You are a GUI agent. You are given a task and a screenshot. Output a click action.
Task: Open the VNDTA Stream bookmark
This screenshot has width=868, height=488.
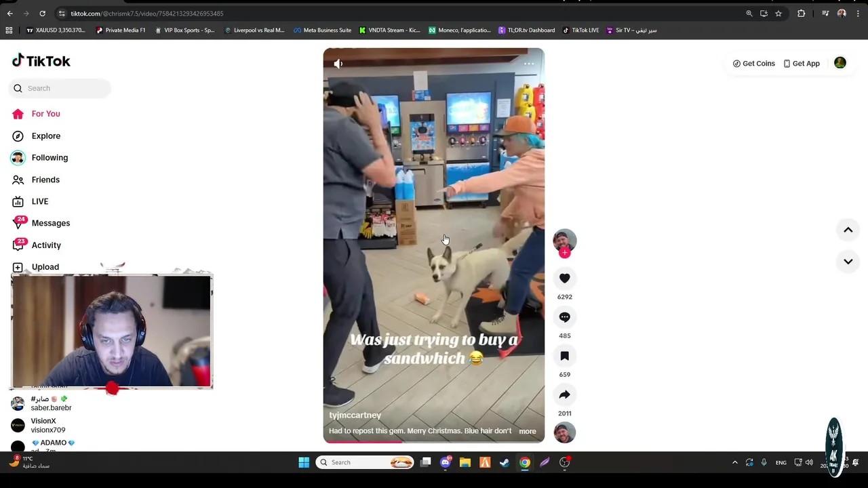click(390, 30)
